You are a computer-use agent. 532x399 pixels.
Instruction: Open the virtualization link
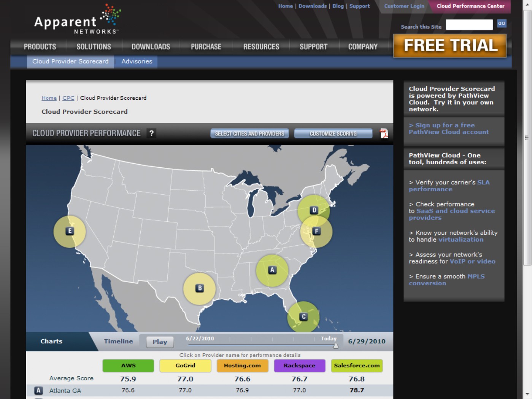tap(461, 240)
